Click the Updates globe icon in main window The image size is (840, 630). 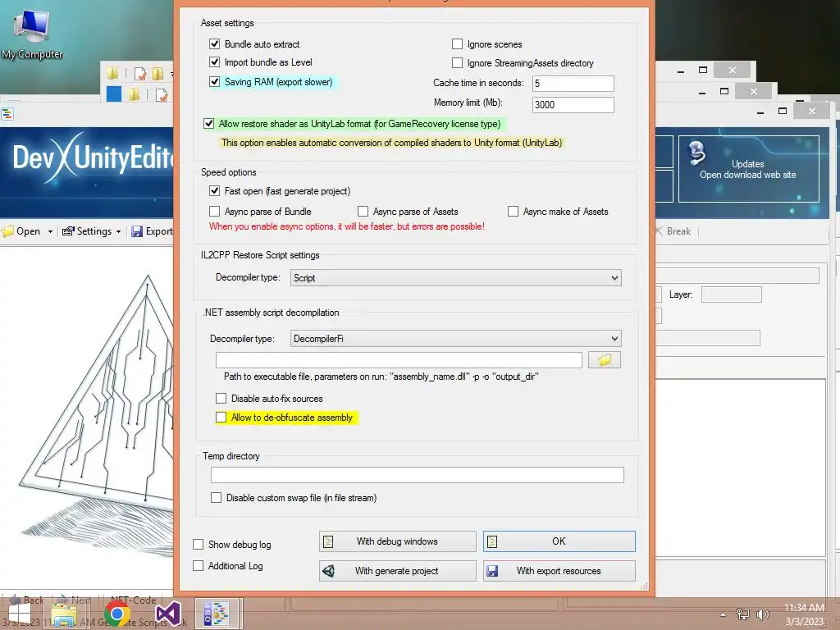(697, 153)
